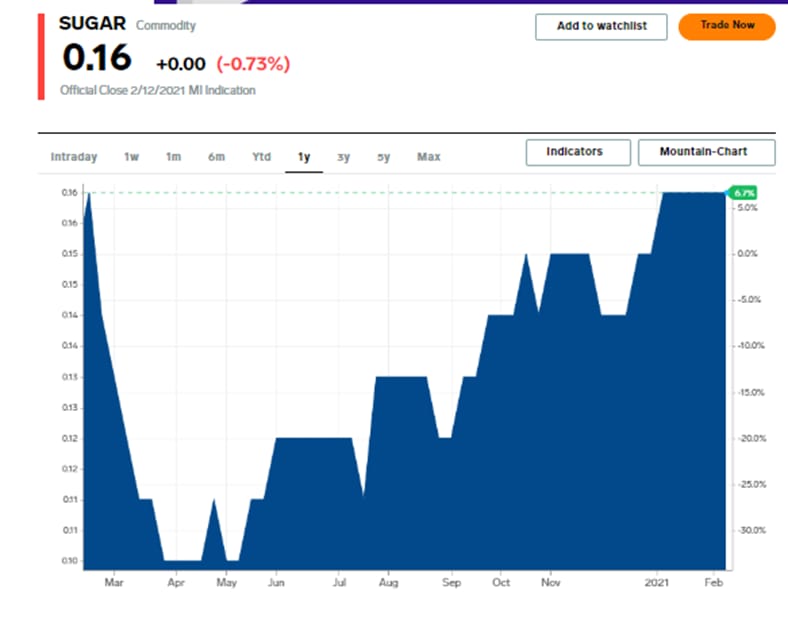
Task: Click the 2021 label on time axis
Action: click(x=657, y=581)
